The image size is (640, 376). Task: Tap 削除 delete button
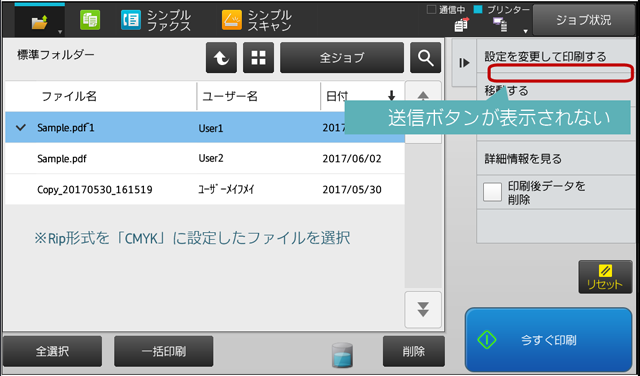coord(413,351)
